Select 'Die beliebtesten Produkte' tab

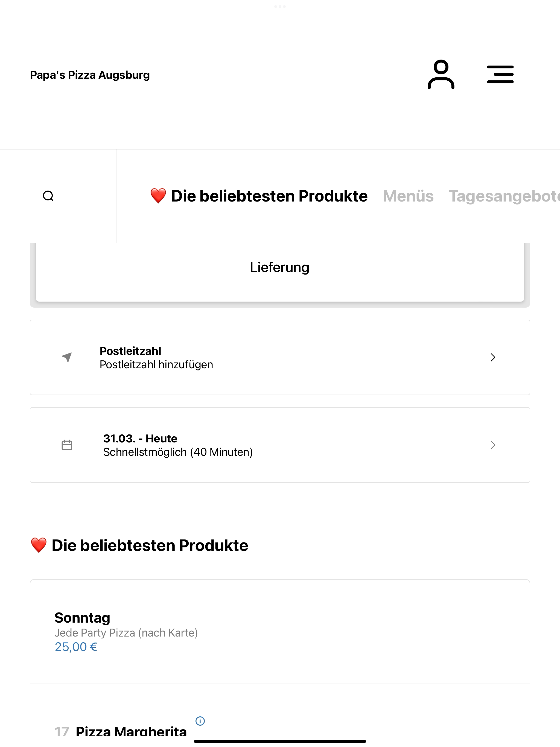pyautogui.click(x=269, y=196)
